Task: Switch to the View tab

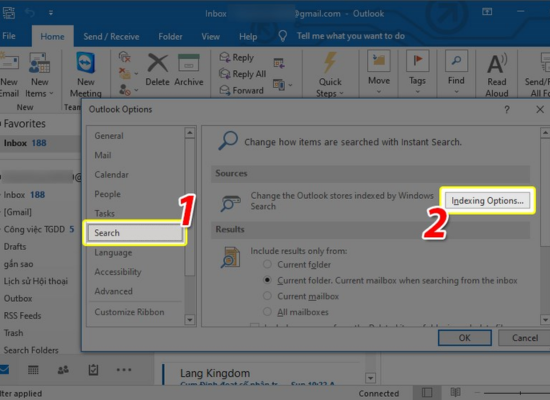Action: pyautogui.click(x=210, y=36)
